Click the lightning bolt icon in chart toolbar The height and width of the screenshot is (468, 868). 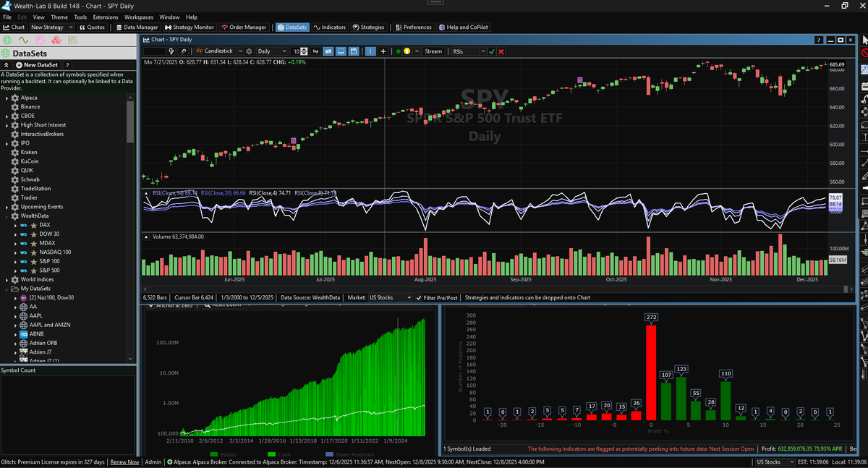(171, 51)
